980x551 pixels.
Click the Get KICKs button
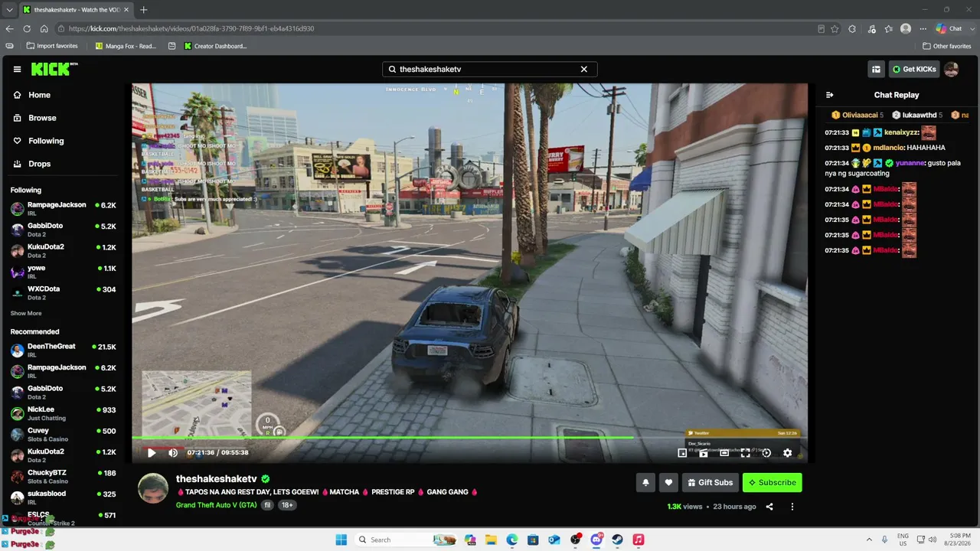point(913,69)
